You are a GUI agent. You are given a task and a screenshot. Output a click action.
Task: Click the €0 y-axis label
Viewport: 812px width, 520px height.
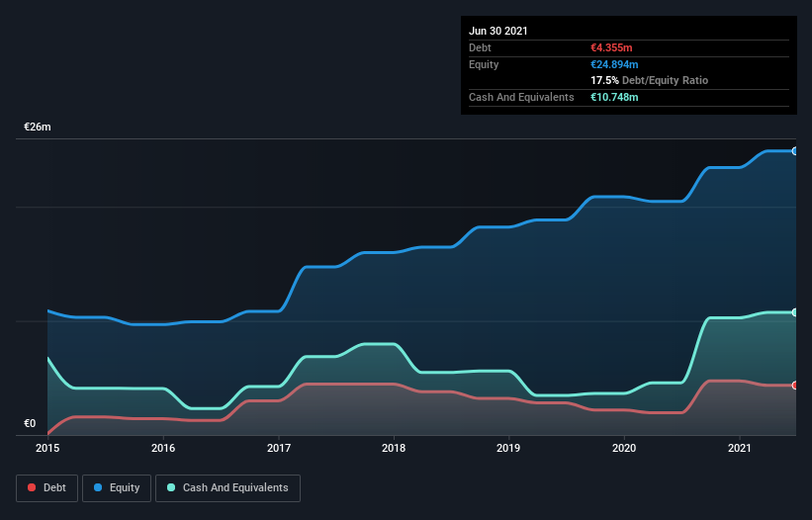(x=30, y=423)
